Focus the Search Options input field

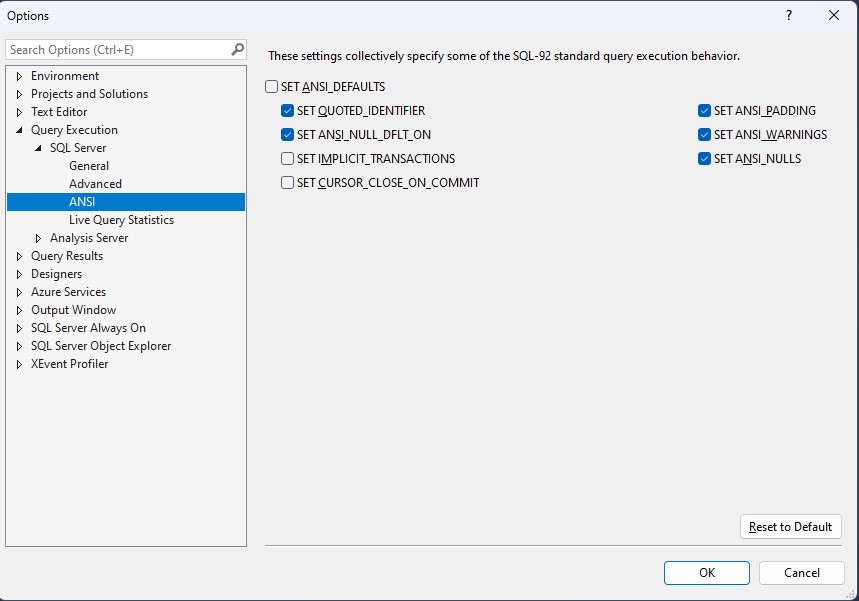(115, 50)
